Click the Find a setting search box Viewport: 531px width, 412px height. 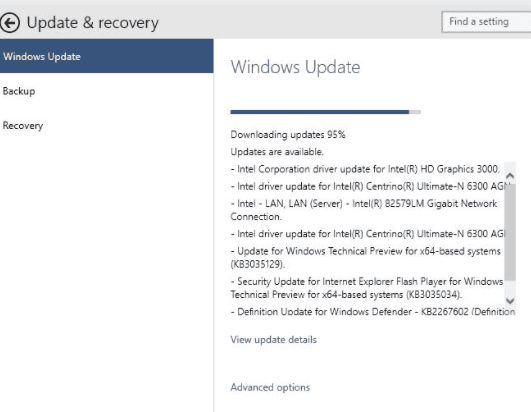(486, 22)
